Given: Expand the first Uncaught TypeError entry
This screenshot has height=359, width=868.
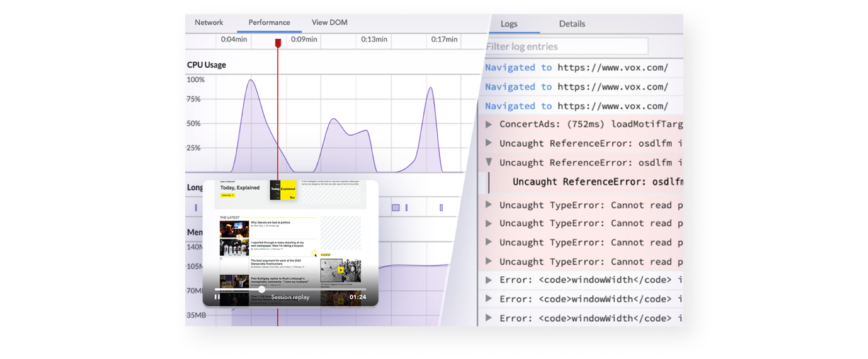Looking at the screenshot, I should (x=488, y=204).
